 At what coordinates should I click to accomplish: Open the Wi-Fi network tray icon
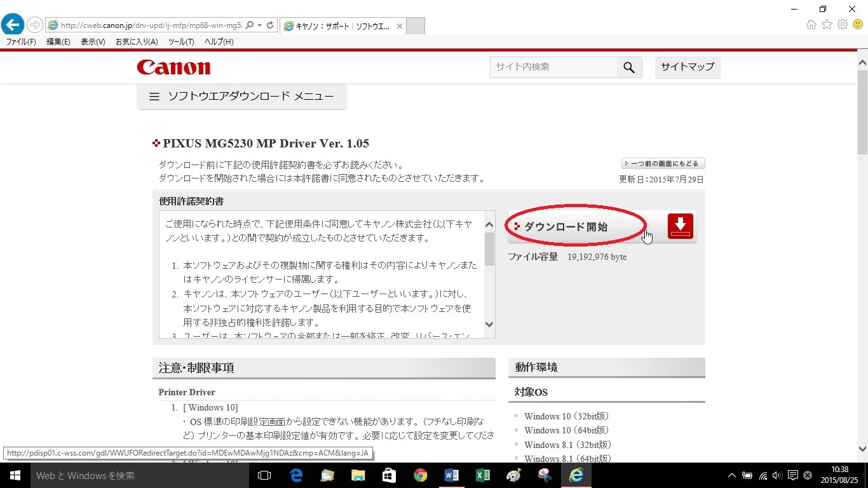763,475
